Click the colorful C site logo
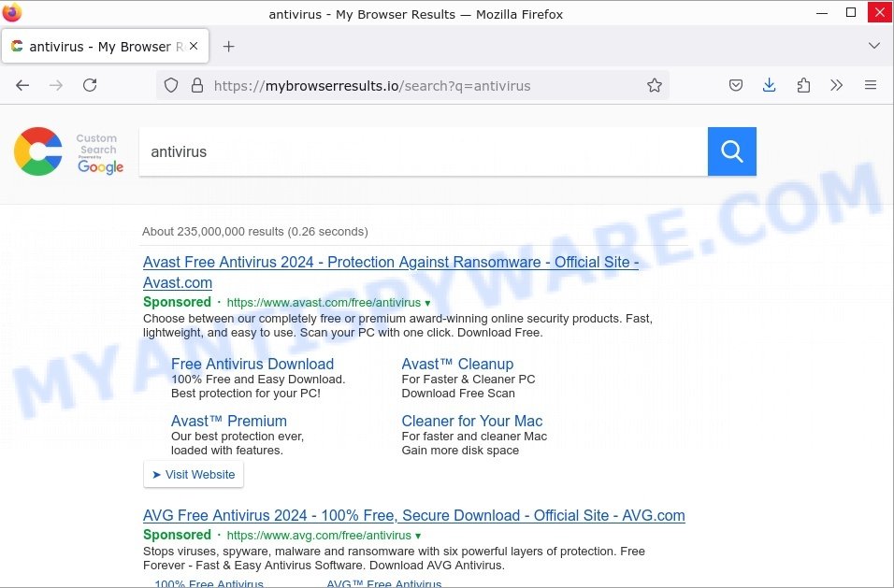 (38, 151)
